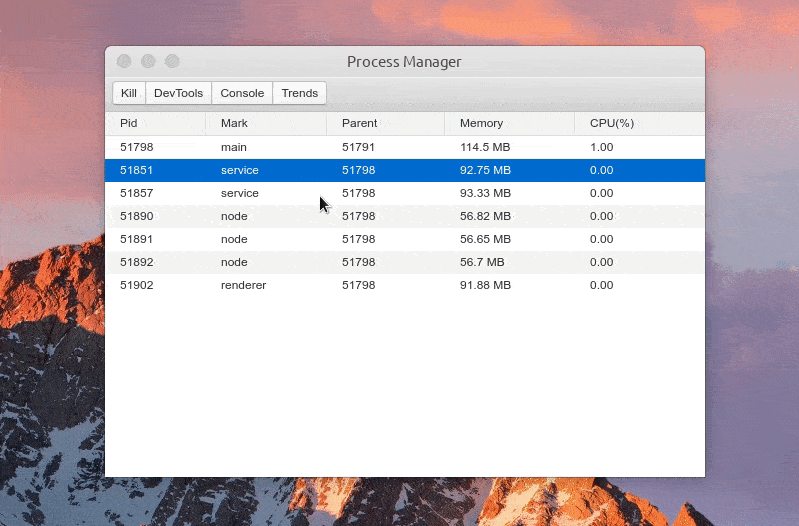
Task: Sort by the Parent column header
Action: click(385, 123)
